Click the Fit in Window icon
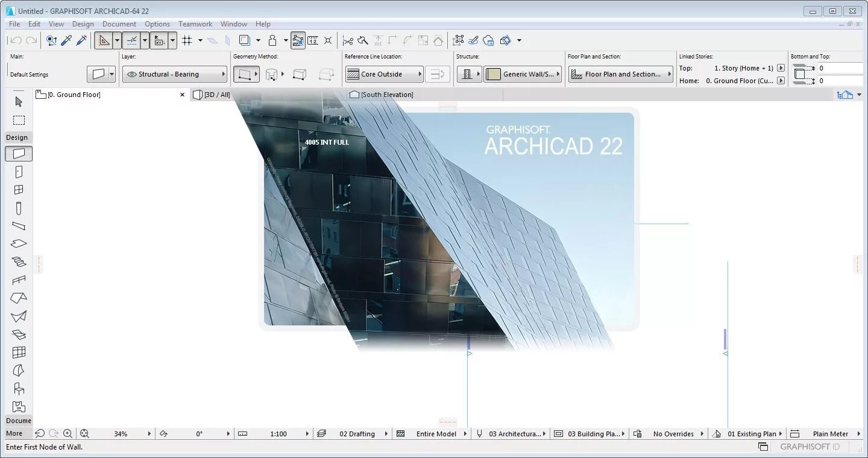This screenshot has width=868, height=458. pos(84,433)
